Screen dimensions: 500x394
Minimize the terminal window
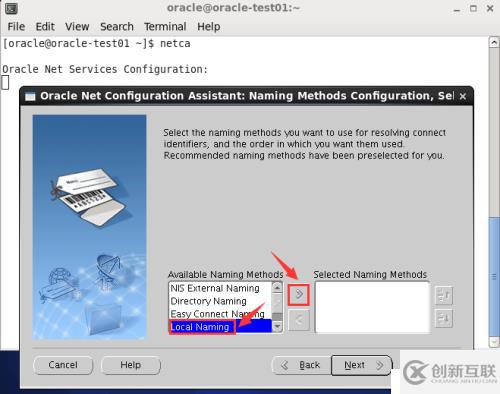tap(457, 9)
